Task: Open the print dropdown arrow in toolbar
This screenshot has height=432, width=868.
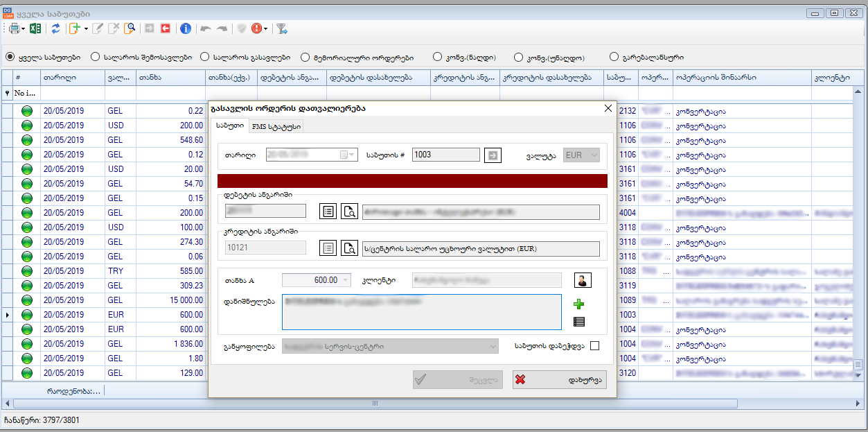Action: [23, 29]
